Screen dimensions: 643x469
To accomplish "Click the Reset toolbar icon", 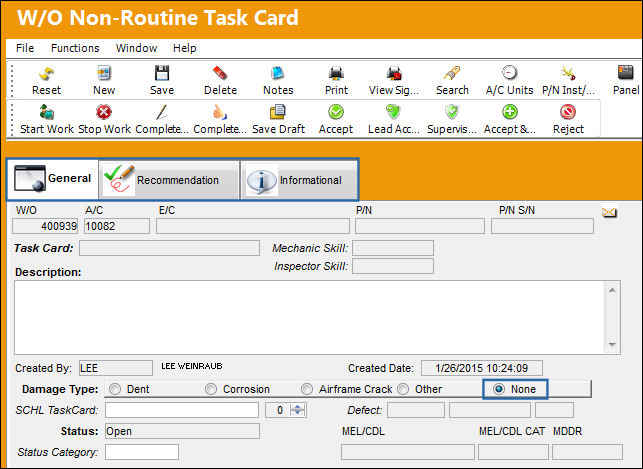I will click(x=46, y=74).
